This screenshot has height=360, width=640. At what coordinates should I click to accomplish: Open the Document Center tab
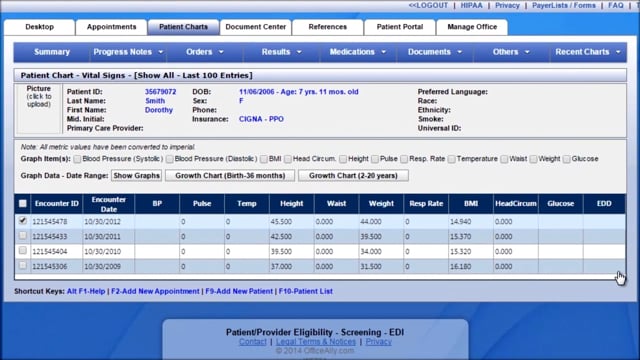pos(256,27)
